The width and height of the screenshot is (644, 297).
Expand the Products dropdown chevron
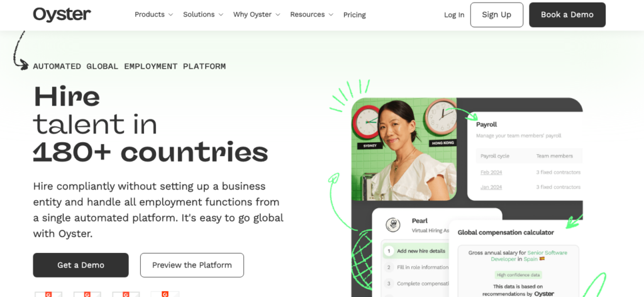170,15
